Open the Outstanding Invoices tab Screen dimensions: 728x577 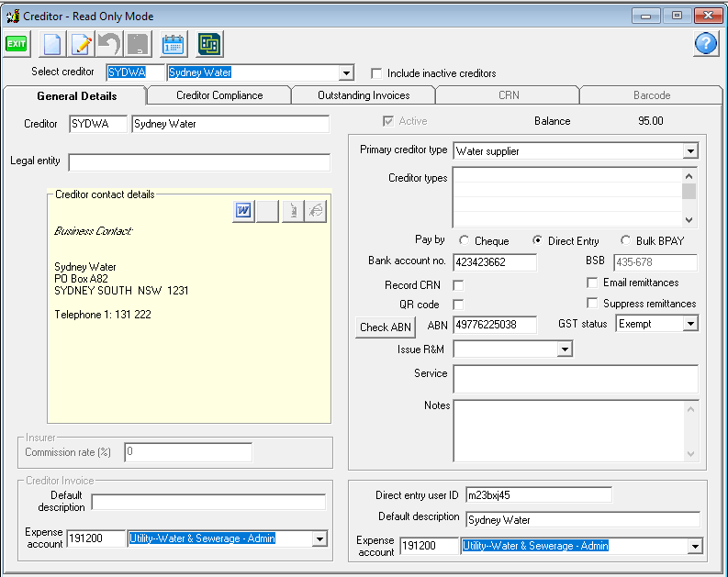click(x=364, y=95)
